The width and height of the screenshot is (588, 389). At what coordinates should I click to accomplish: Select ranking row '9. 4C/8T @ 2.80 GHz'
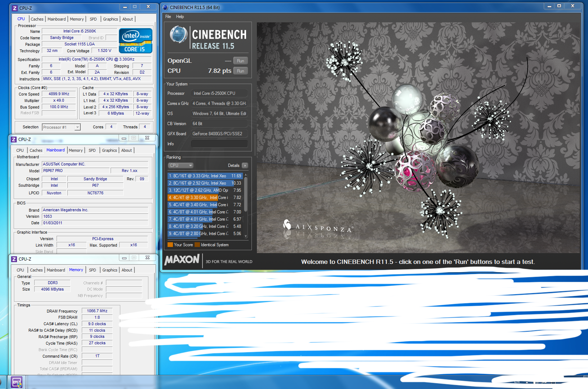pos(205,234)
